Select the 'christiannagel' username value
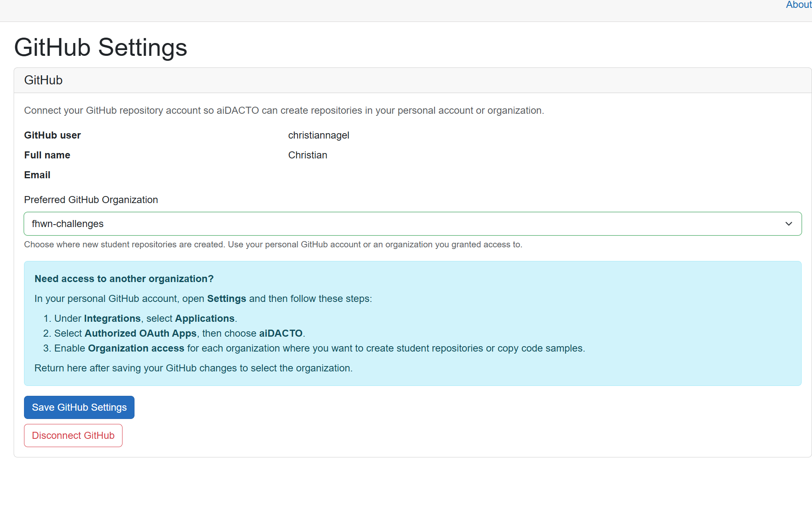The image size is (812, 505). [x=319, y=135]
